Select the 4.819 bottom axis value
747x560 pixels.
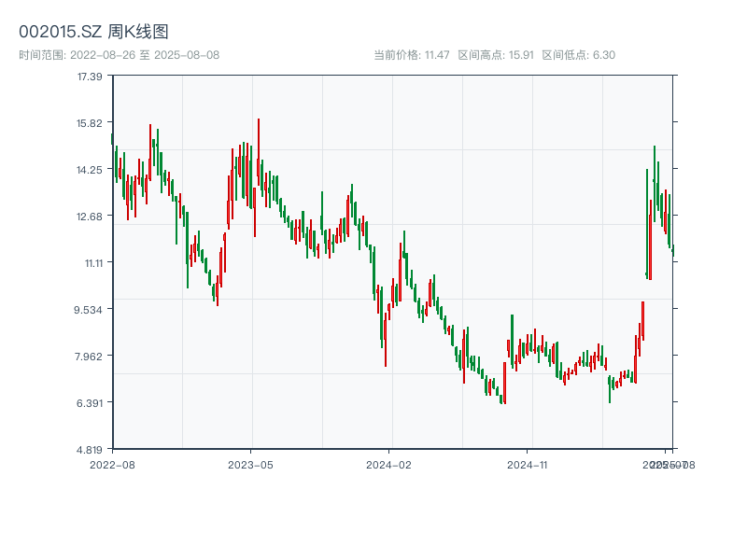pos(90,449)
